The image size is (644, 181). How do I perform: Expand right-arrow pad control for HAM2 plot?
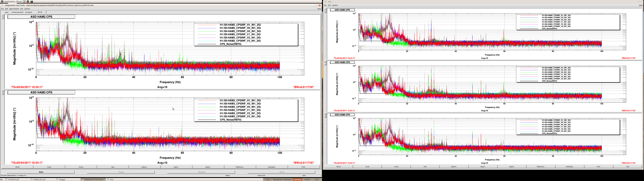click(x=3, y=15)
